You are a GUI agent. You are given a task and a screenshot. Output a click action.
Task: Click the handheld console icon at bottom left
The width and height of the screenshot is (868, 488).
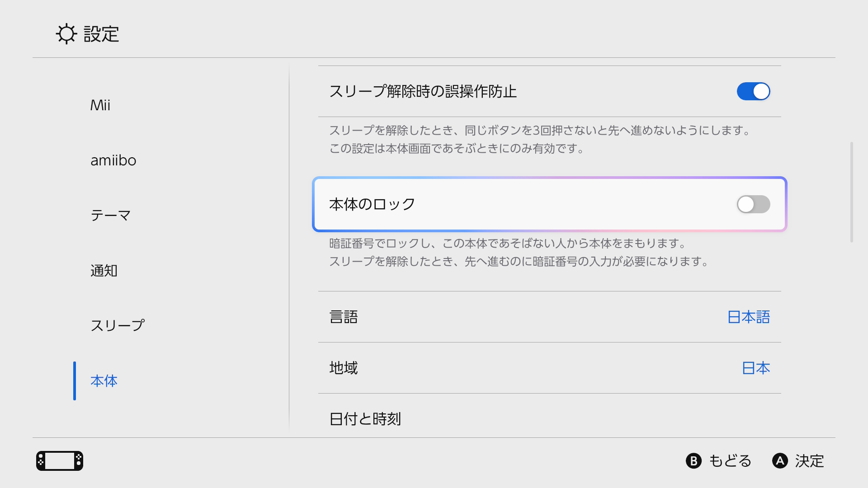click(x=60, y=461)
